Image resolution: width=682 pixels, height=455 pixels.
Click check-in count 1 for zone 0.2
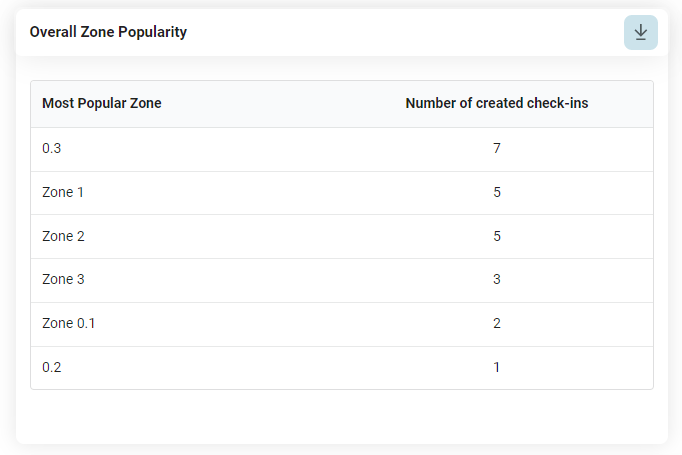(x=497, y=367)
